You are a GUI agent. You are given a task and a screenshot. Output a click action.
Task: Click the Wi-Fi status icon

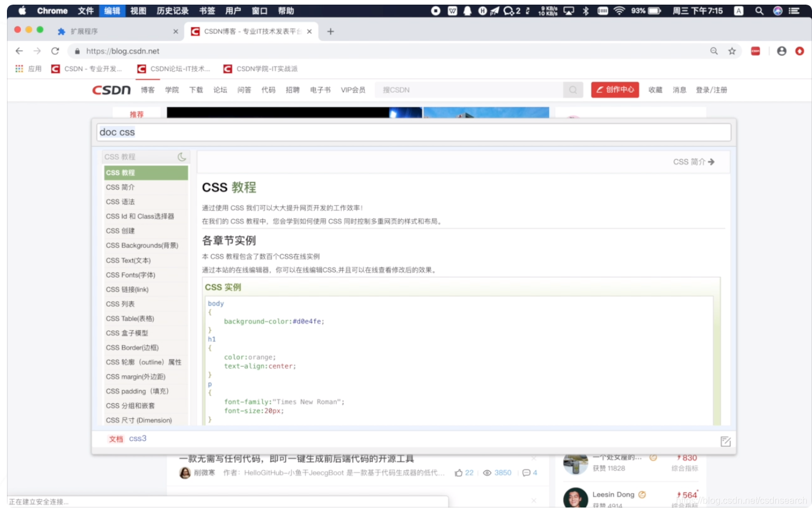620,10
